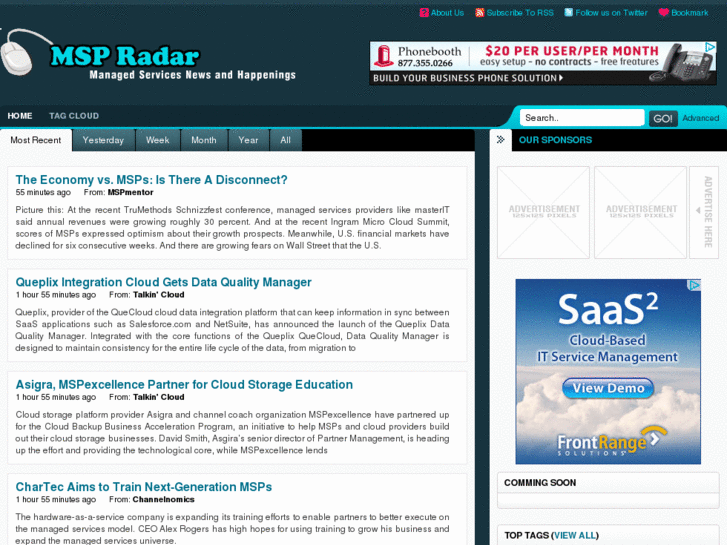
Task: Click MSPmentor source link
Action: pyautogui.click(x=130, y=192)
